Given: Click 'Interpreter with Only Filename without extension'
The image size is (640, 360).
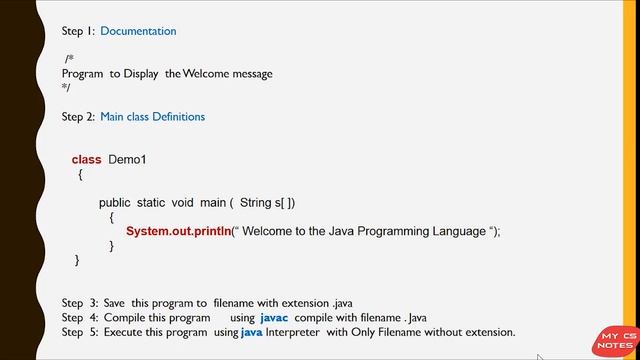Looking at the screenshot, I should click(391, 332).
